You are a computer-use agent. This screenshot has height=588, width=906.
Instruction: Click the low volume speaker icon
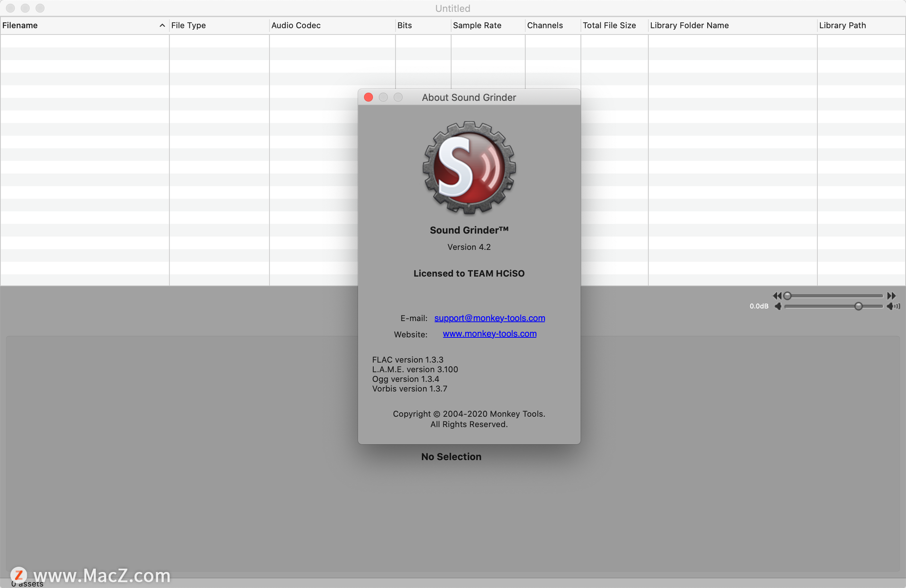[778, 306]
